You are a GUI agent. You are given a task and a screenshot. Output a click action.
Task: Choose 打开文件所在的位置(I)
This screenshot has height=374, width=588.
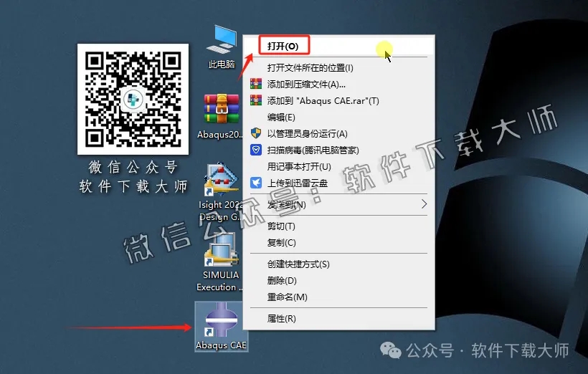(339, 68)
